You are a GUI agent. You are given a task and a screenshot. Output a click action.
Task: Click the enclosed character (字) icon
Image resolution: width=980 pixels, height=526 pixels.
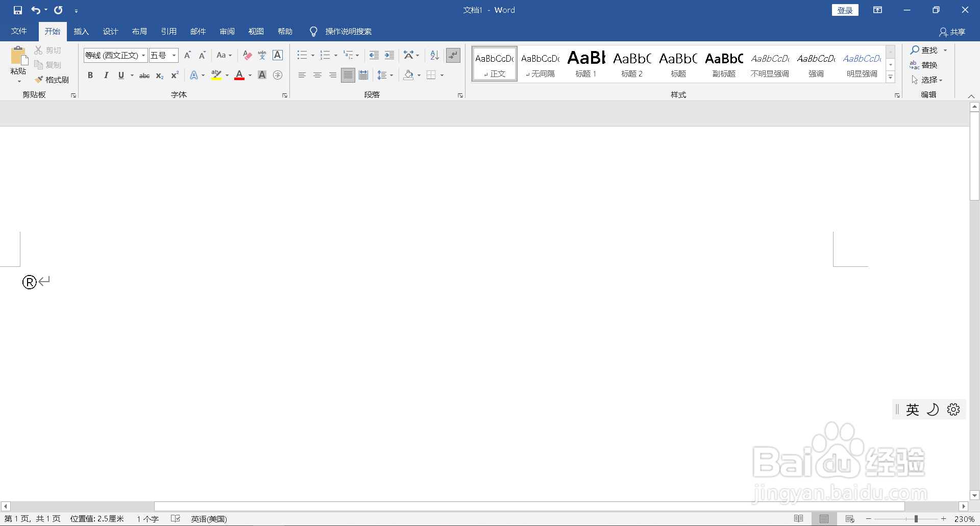tap(278, 75)
